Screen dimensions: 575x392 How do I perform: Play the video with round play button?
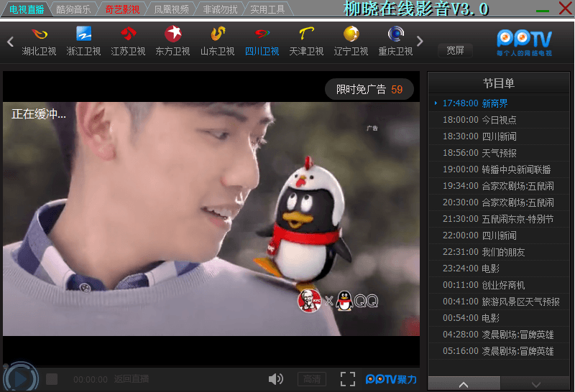tap(21, 379)
